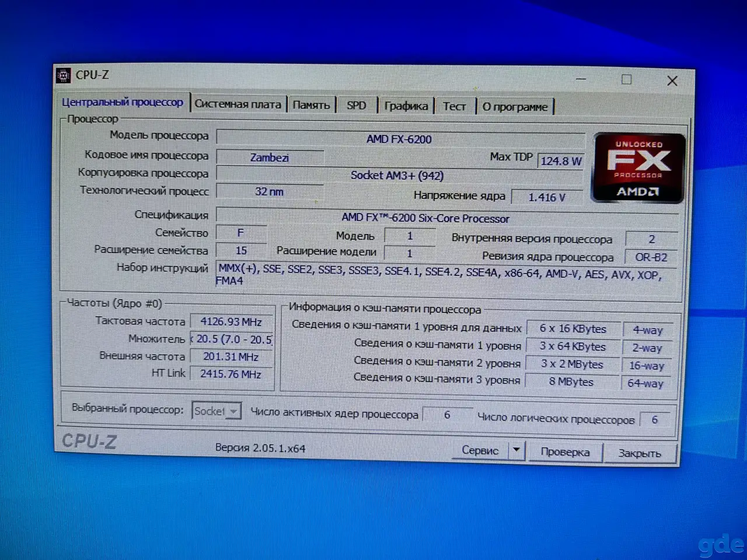The width and height of the screenshot is (747, 560).
Task: Select the AMD FX-6200 Six-Core Processor specification
Action: point(447,218)
